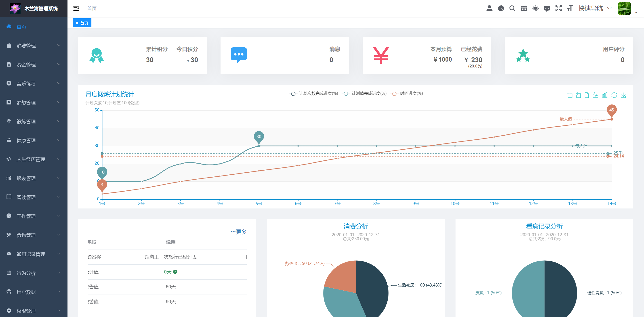
Task: Open the 食物管理 sidebar item
Action: (x=34, y=235)
